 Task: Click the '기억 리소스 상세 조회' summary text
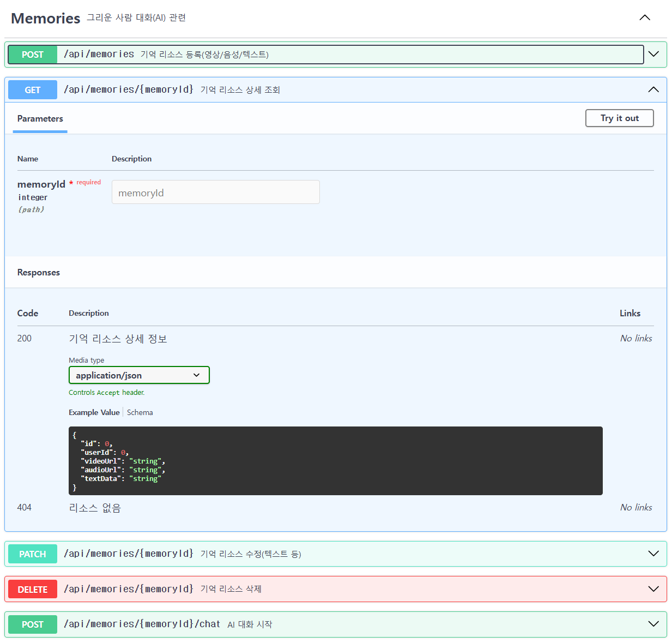point(240,90)
